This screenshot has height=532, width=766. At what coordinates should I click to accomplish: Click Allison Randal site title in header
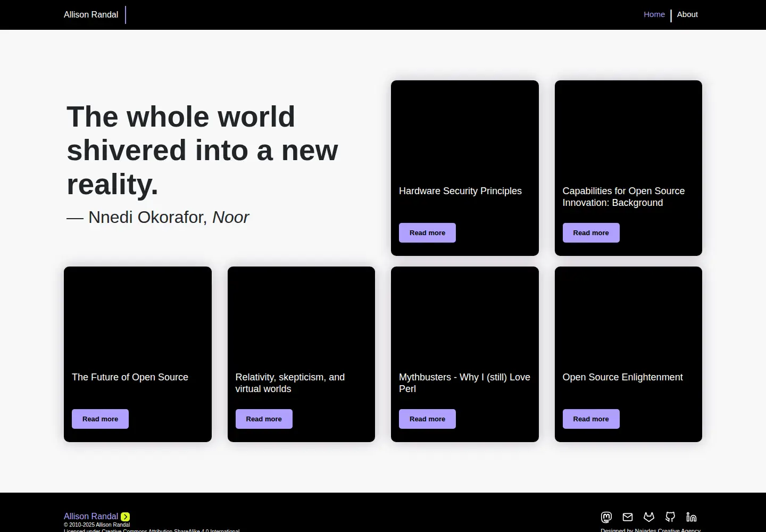91,15
